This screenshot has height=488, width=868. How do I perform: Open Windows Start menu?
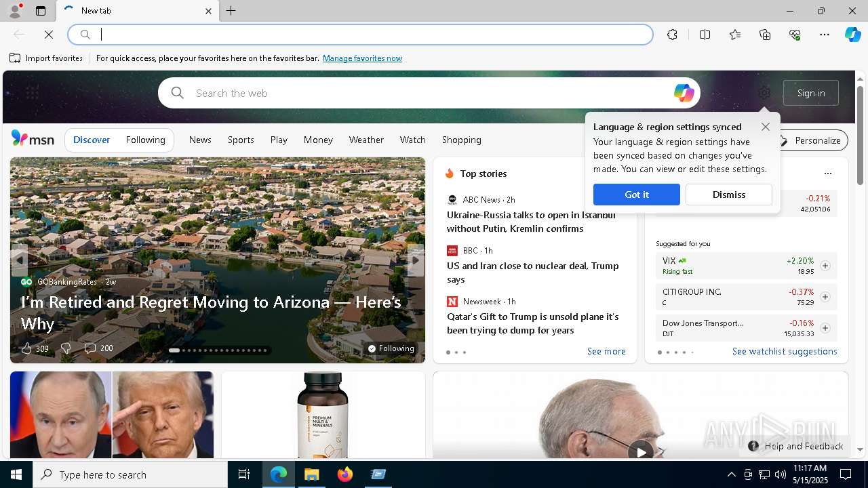(x=16, y=474)
